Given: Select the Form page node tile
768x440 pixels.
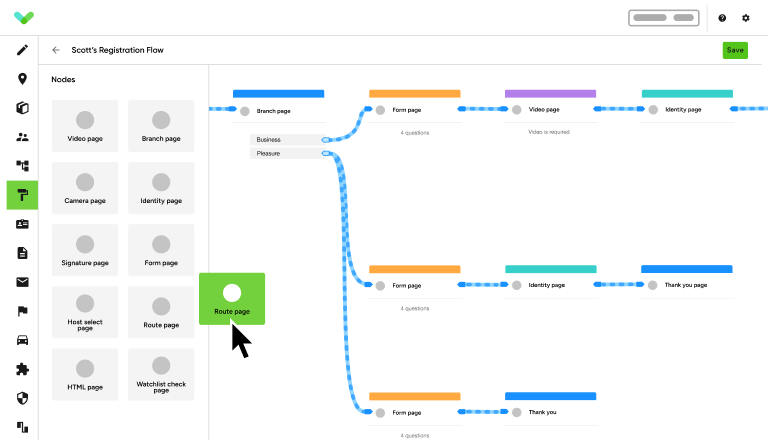Looking at the screenshot, I should coord(161,250).
